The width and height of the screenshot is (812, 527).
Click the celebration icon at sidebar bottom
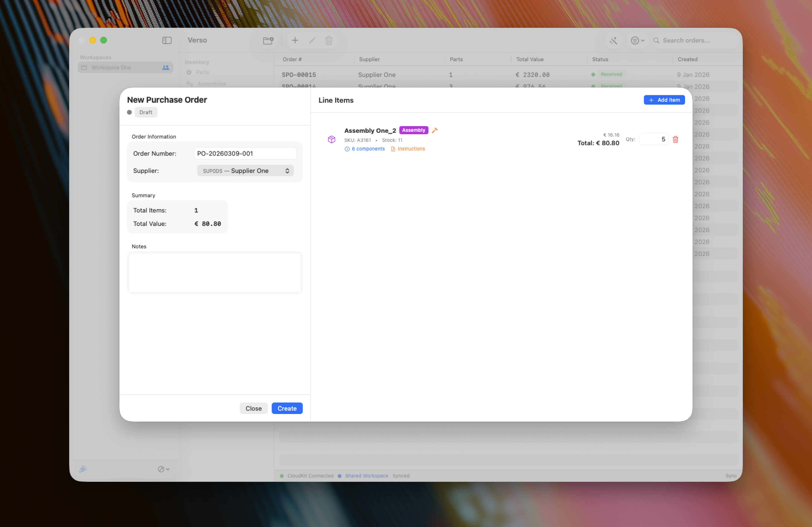tap(83, 469)
